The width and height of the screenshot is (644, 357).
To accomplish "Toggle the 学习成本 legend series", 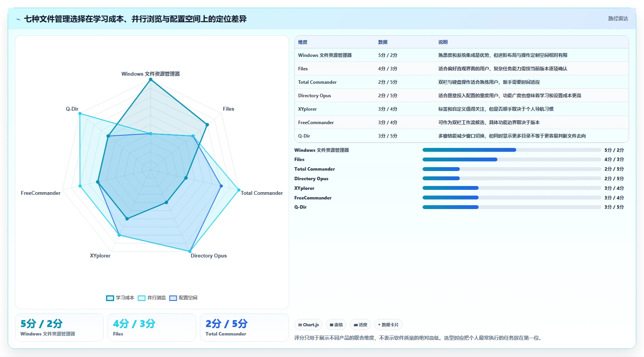I will (x=120, y=298).
